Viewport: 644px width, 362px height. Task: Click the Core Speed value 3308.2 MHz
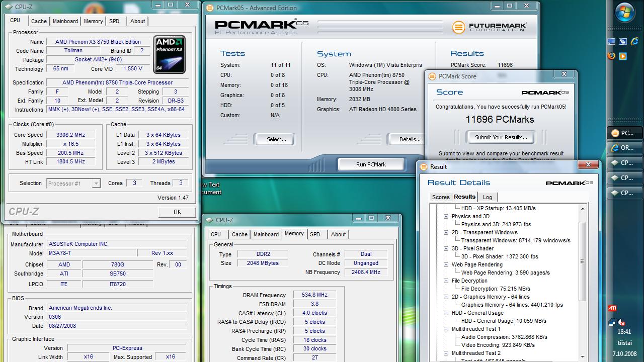pyautogui.click(x=71, y=135)
